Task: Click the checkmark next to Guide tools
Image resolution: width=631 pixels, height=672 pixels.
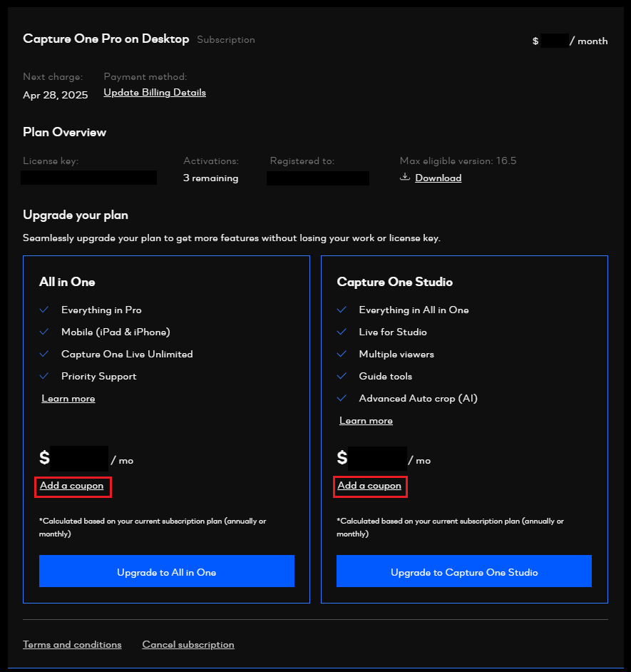Action: pos(342,376)
